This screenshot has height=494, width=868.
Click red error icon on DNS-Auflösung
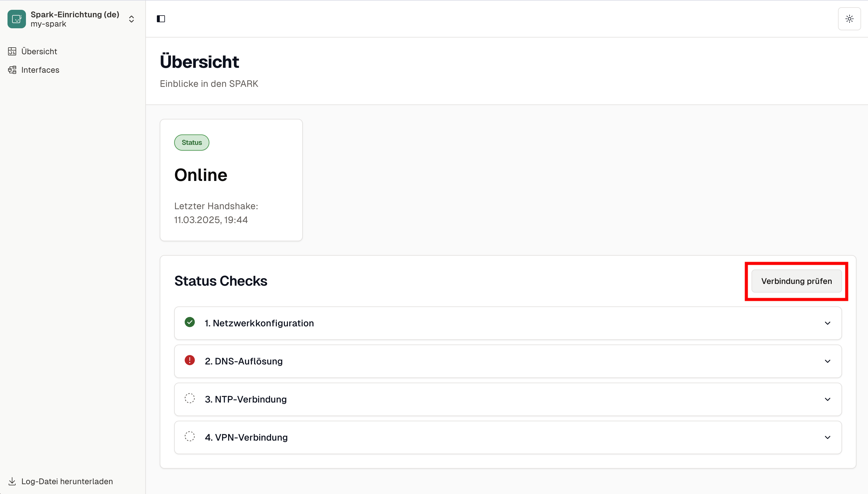(189, 360)
